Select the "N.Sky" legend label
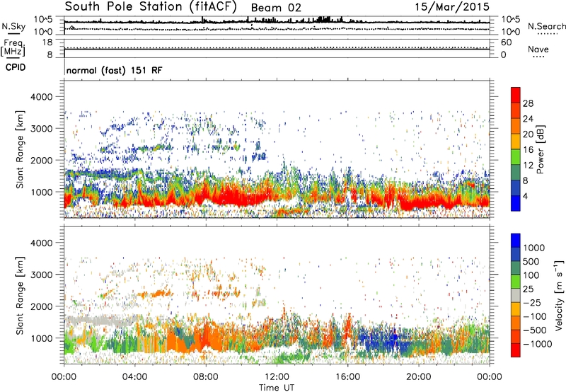Image resolution: width=566 pixels, height=392 pixels. tap(13, 26)
